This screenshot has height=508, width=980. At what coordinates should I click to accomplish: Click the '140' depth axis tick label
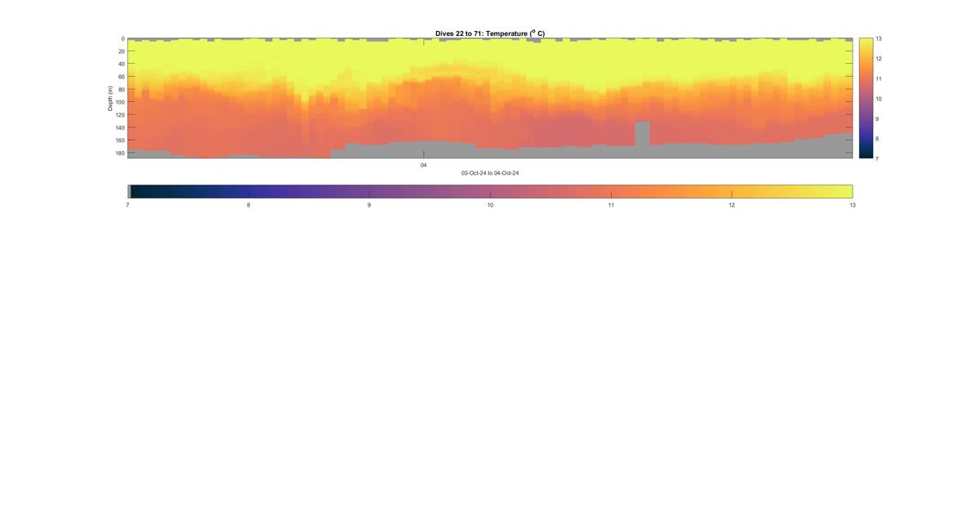(x=119, y=127)
